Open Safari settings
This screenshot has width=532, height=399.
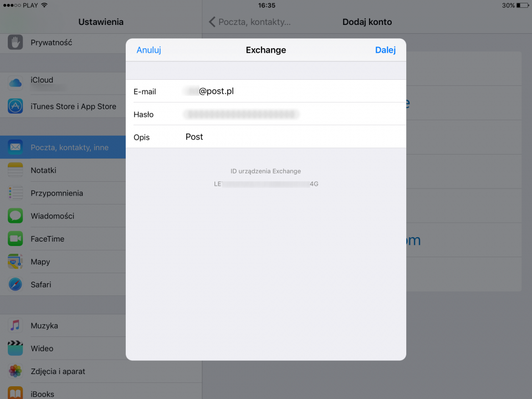(63, 284)
